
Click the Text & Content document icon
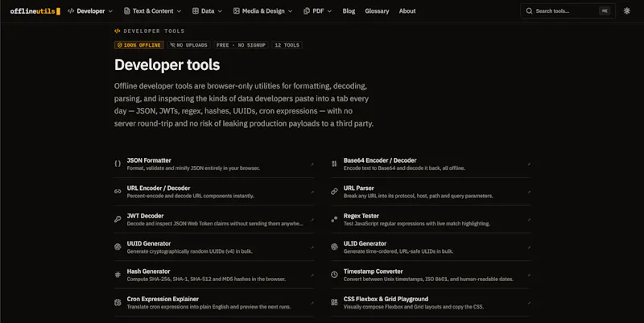pos(127,11)
